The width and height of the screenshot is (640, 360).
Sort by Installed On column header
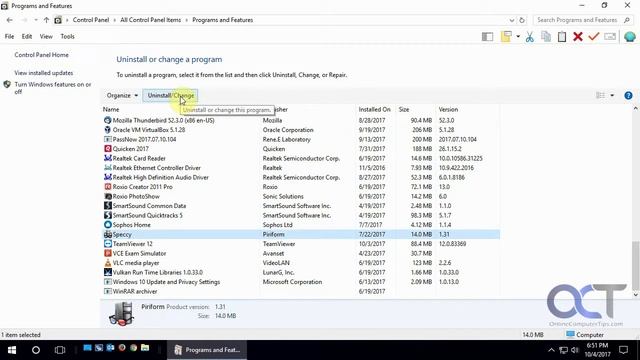point(374,109)
